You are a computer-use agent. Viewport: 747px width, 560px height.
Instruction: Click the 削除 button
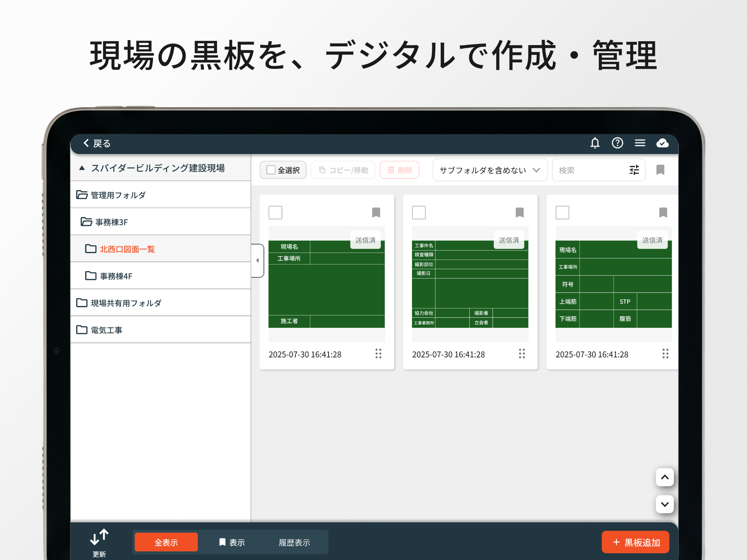pos(400,170)
